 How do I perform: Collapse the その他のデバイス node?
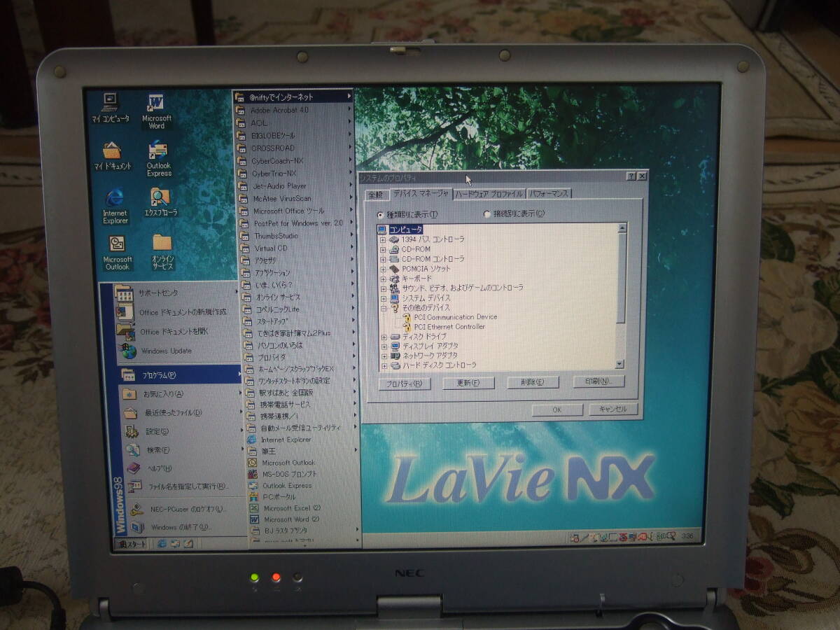(x=384, y=307)
